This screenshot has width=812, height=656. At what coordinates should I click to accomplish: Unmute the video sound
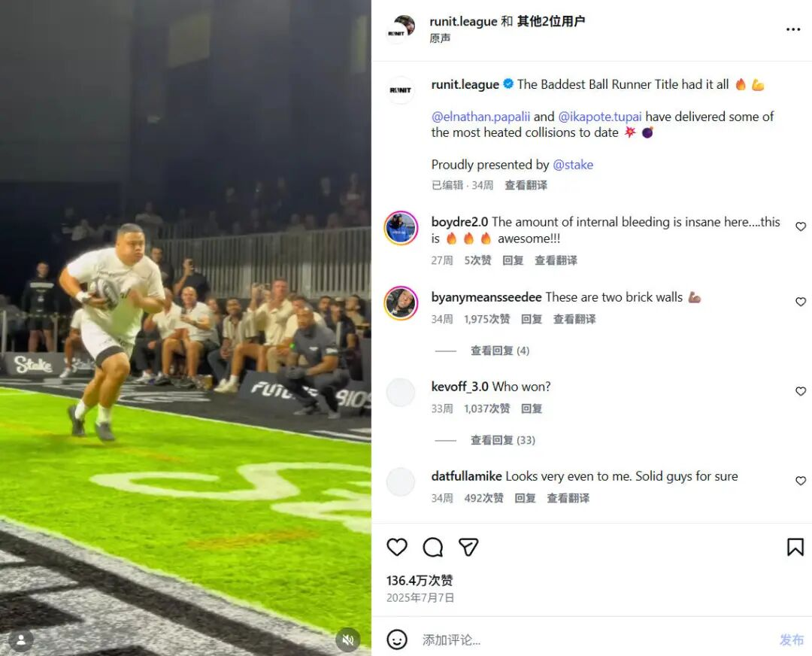pyautogui.click(x=347, y=639)
